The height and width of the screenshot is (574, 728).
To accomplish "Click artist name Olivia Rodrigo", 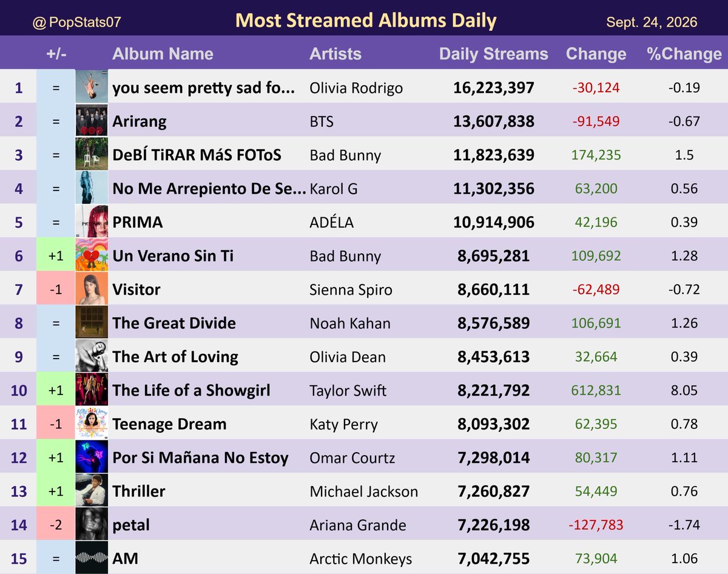I will click(356, 88).
